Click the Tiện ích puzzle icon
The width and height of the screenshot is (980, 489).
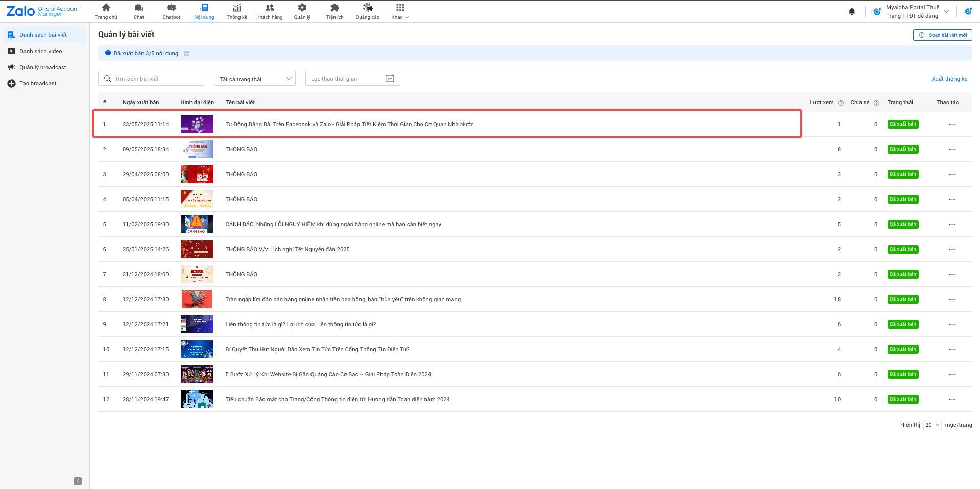[334, 8]
